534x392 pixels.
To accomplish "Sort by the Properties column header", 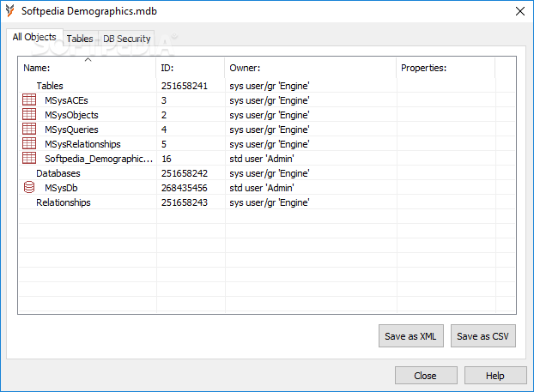I will [446, 68].
